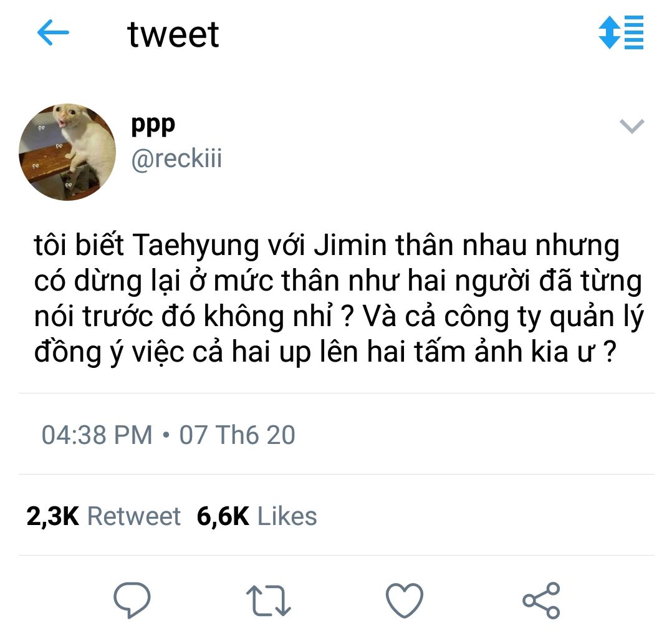Screen dimensions: 672x636
Task: Tap the Likes label beside 6,6K
Action: 287,516
